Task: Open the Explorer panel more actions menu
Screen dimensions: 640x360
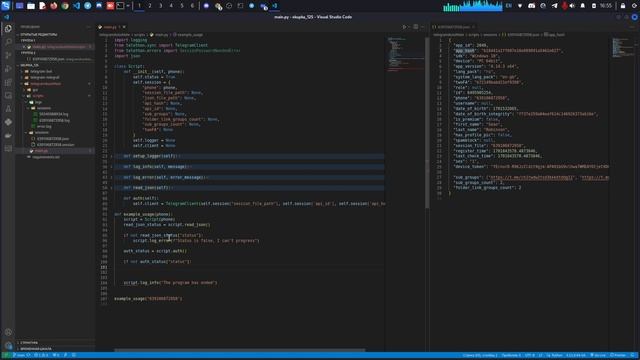Action: coord(89,27)
